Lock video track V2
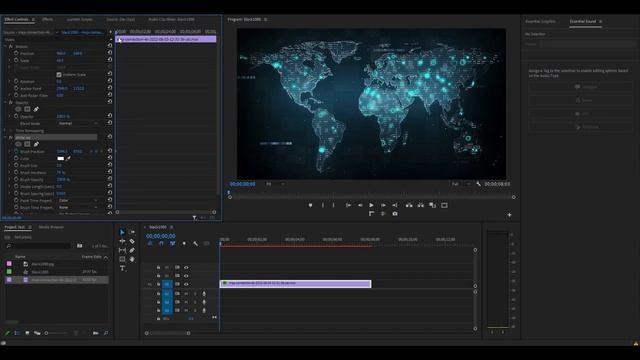Viewport: 640px width, 360px height. [158, 276]
